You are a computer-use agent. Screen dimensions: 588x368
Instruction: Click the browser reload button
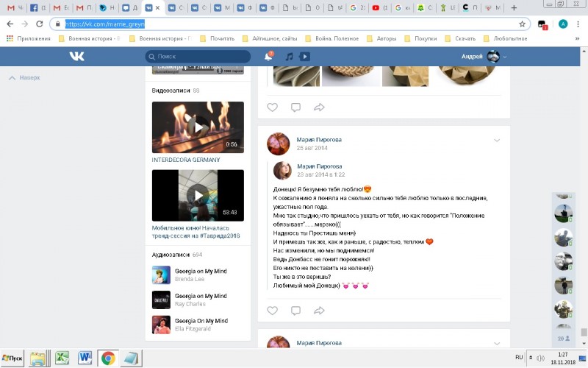40,24
